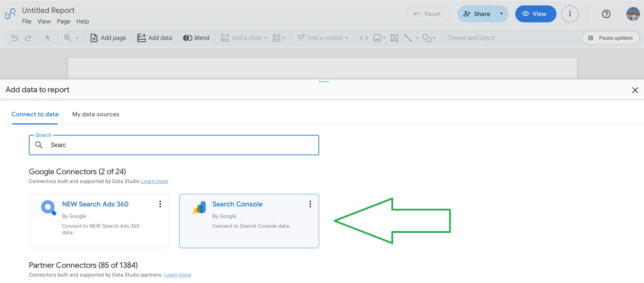Click the Reset button
Viewport: 644px width, 283px height.
pos(429,14)
